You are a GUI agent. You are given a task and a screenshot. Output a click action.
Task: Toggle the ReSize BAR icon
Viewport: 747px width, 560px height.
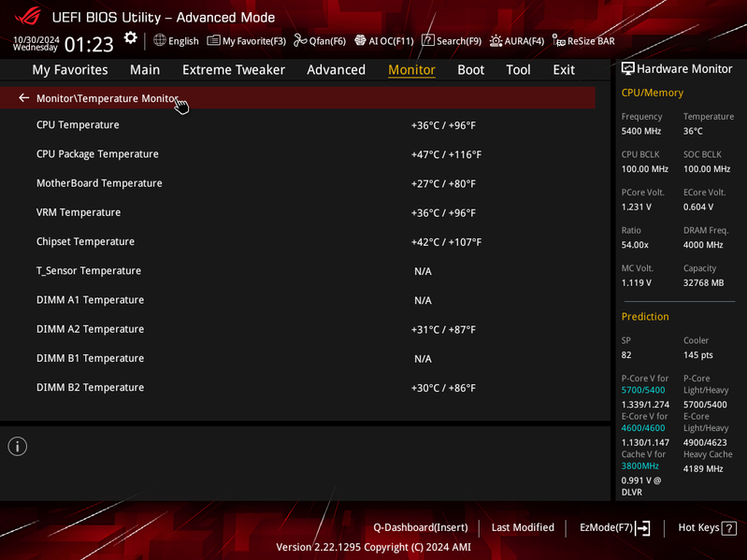click(x=558, y=40)
